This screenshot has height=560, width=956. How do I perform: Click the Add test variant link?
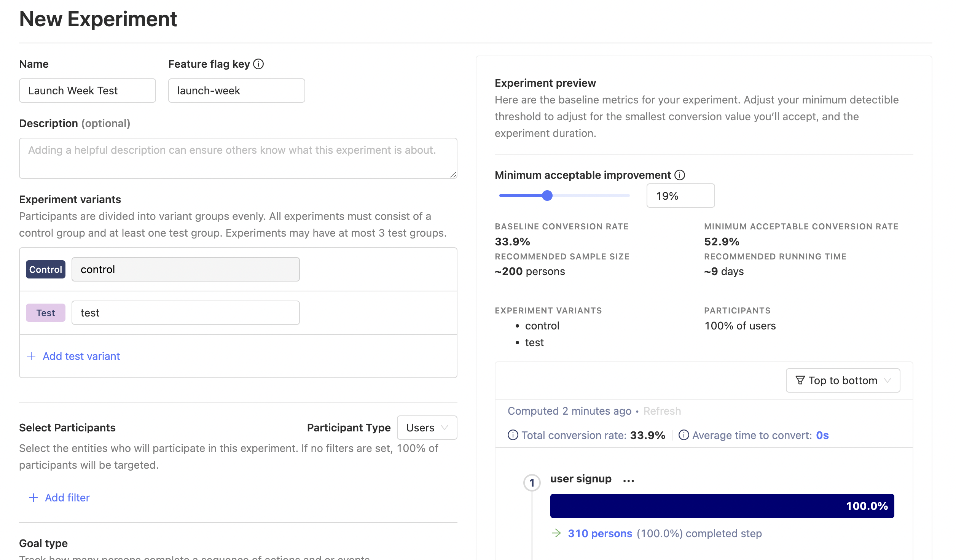click(81, 356)
